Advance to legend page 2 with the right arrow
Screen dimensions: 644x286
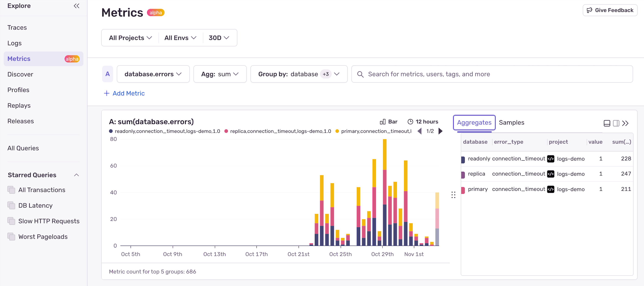pos(440,131)
